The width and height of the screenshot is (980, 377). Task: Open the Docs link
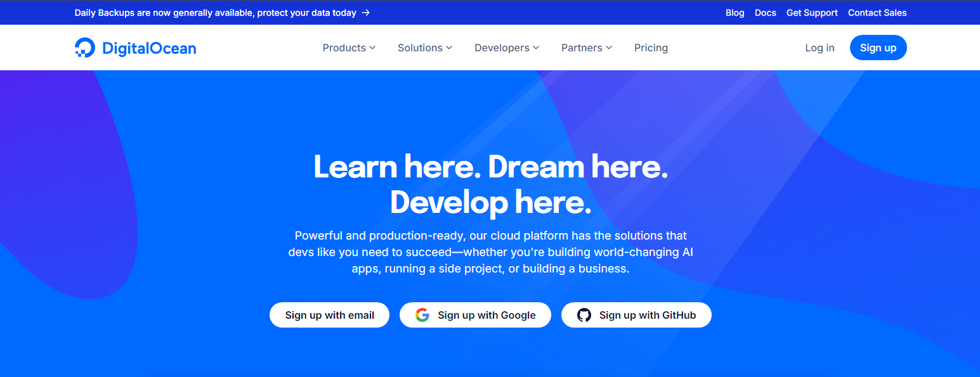pyautogui.click(x=766, y=13)
